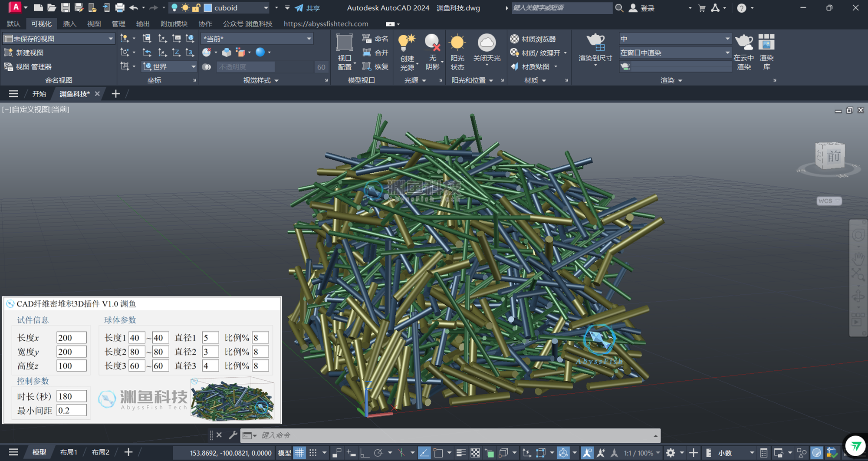
Task: Click the Name viewport button
Action: (x=375, y=39)
